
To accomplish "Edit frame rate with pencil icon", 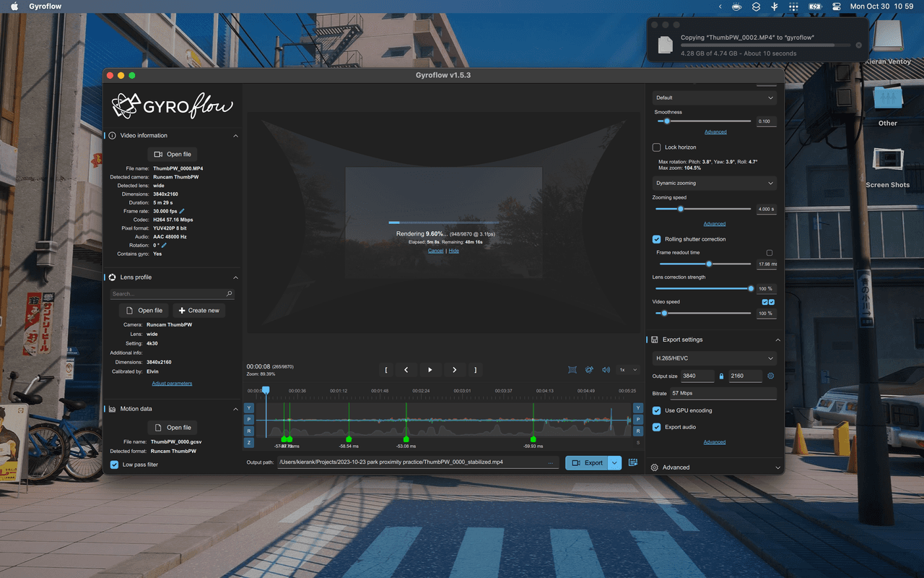I will (x=182, y=211).
